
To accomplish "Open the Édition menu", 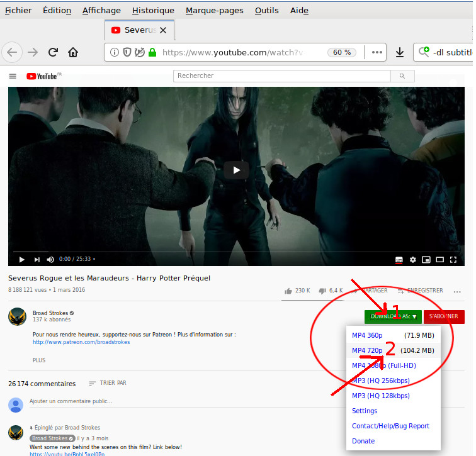I will click(x=57, y=11).
